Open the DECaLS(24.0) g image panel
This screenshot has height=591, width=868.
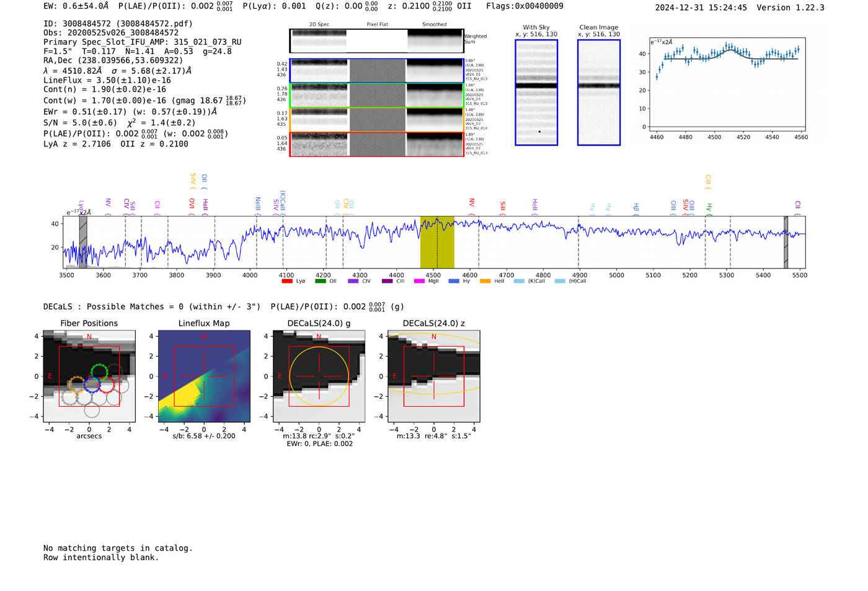[x=319, y=376]
